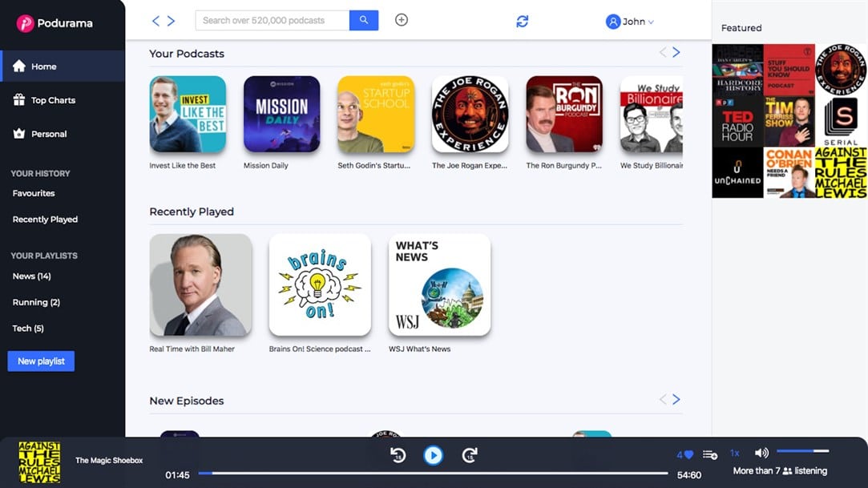Click the magnifying glass search icon

click(x=364, y=19)
